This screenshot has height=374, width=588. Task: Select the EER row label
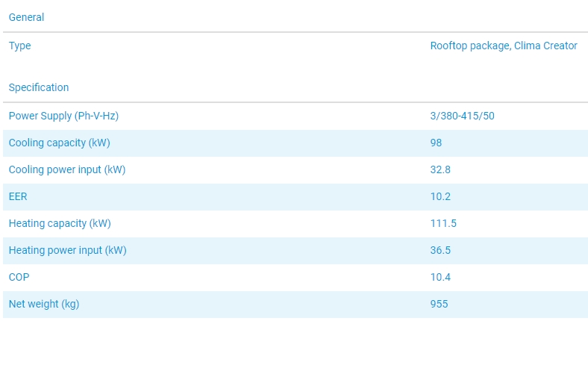click(18, 196)
